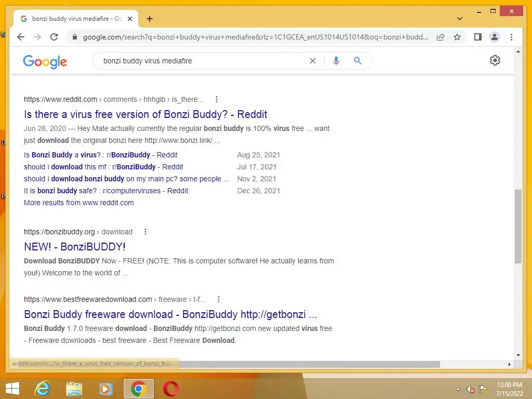Share this page using the share icon
This screenshot has height=399, width=532.
coord(441,37)
